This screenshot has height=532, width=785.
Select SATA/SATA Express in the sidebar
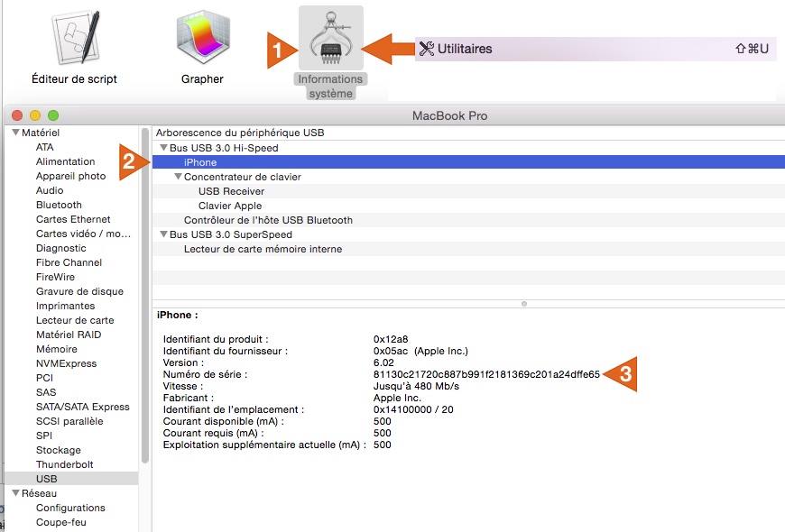pyautogui.click(x=83, y=407)
